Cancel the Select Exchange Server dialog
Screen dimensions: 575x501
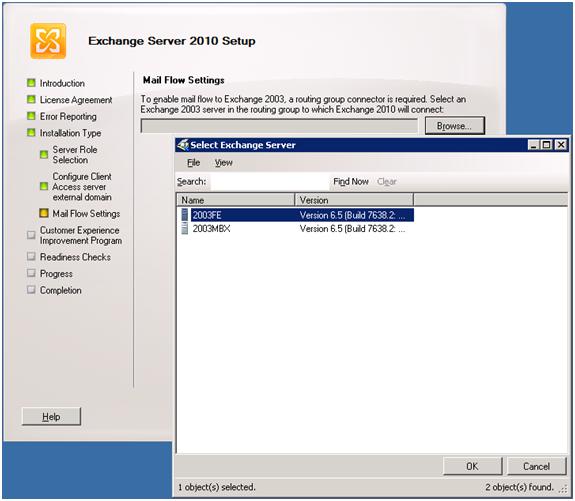click(x=536, y=466)
